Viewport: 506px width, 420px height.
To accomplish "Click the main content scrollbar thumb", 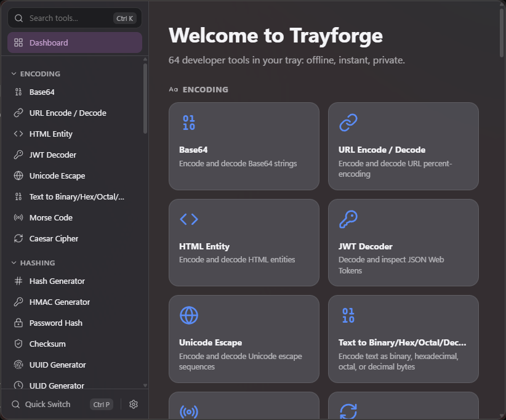I will [502, 33].
